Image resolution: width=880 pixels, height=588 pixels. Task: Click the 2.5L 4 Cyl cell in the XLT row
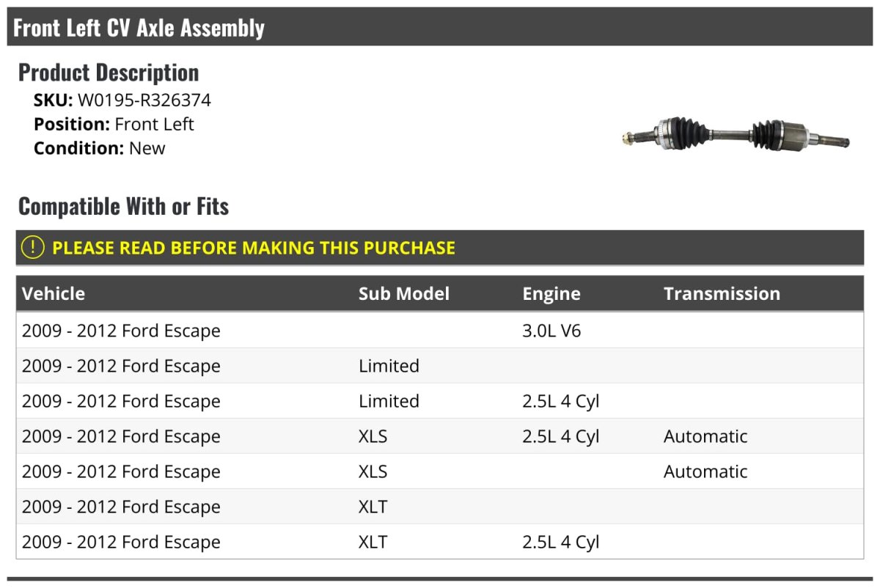pyautogui.click(x=560, y=542)
